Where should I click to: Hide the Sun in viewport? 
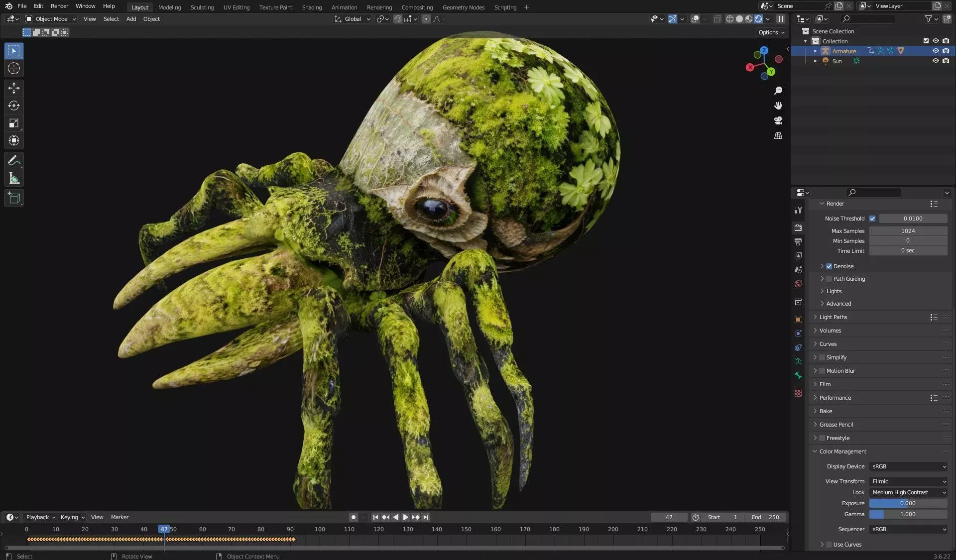(936, 61)
